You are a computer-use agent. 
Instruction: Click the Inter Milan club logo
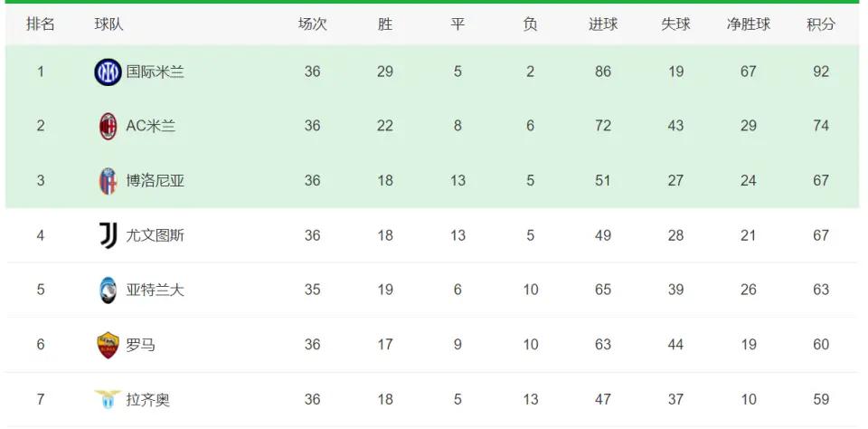(108, 72)
